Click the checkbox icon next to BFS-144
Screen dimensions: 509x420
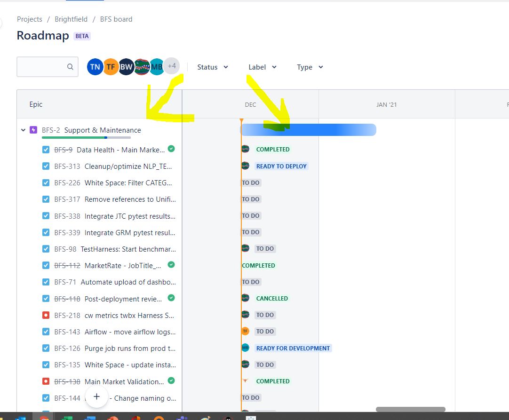click(46, 397)
